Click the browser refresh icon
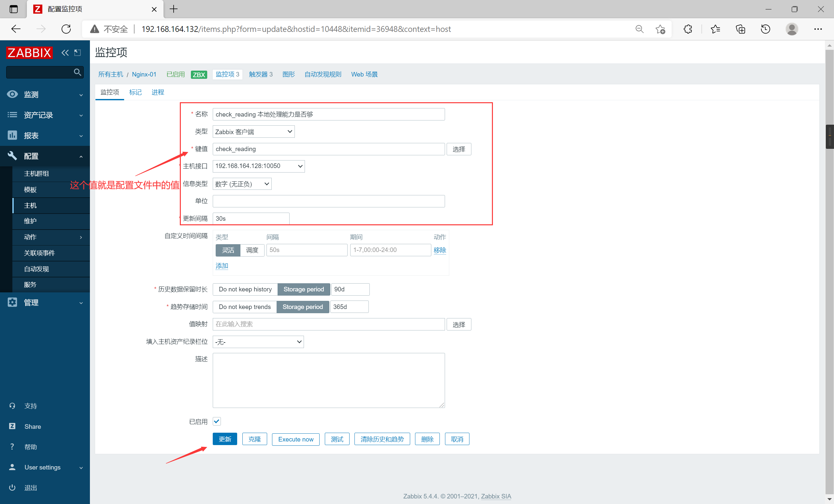 [x=66, y=29]
